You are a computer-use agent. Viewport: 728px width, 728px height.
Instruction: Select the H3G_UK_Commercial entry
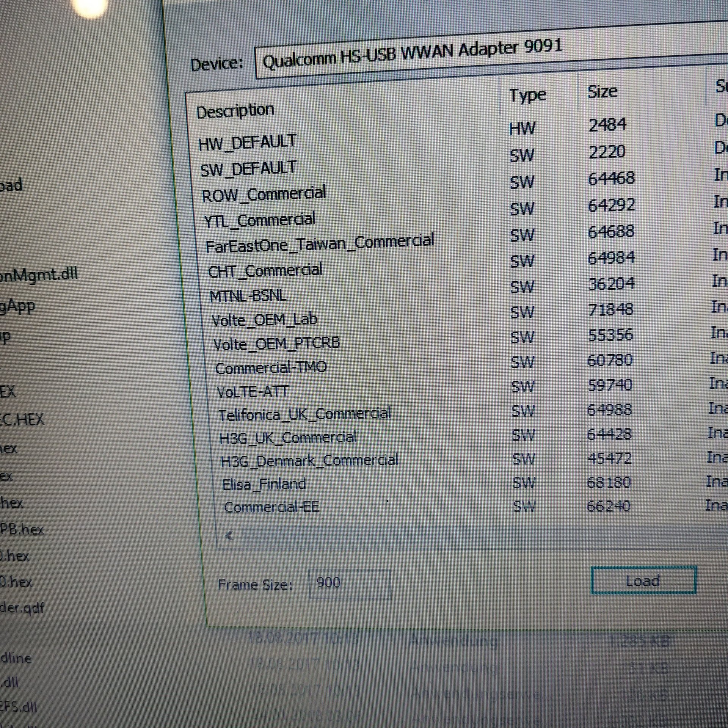pyautogui.click(x=288, y=438)
